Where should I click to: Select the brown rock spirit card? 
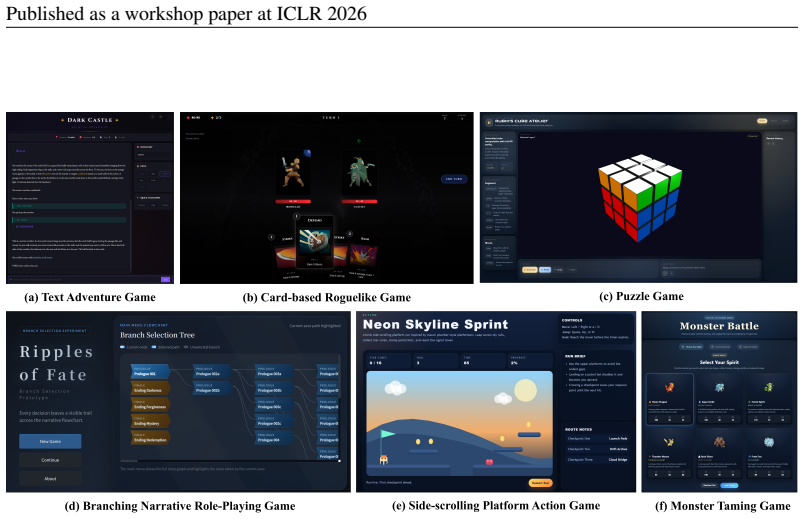pos(719,454)
